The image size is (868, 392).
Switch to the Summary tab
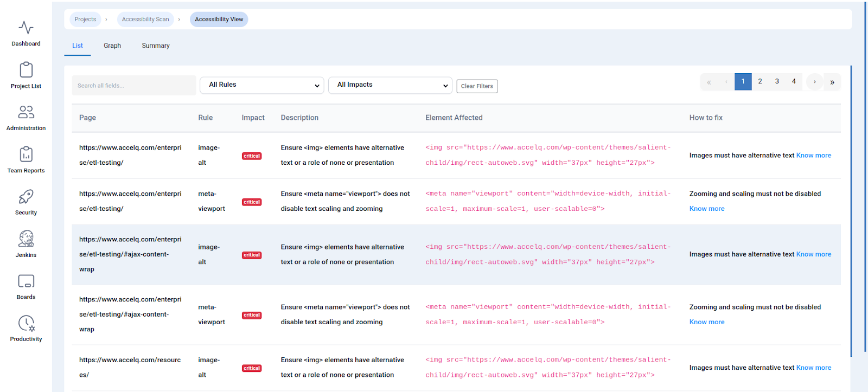[x=156, y=46]
